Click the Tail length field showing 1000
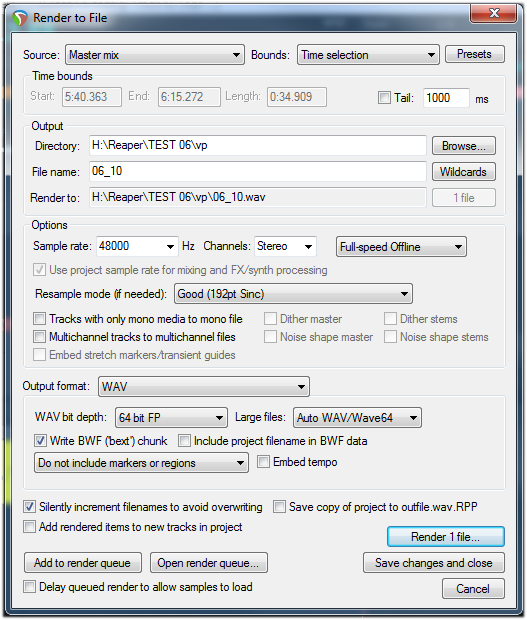The height and width of the screenshot is (620, 527). 446,98
